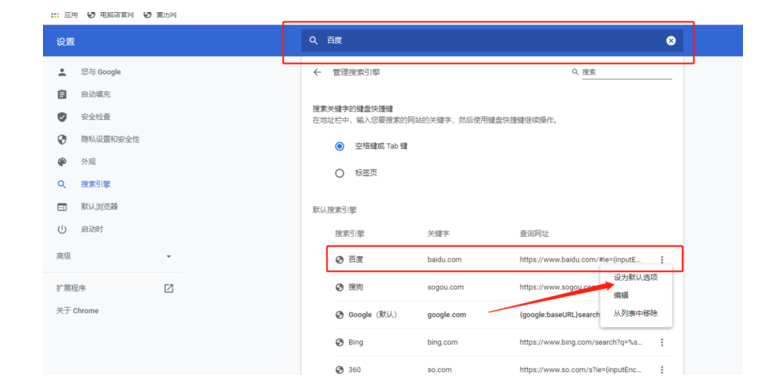Clear the settings search with X icon
Image resolution: width=784 pixels, height=383 pixels.
671,41
